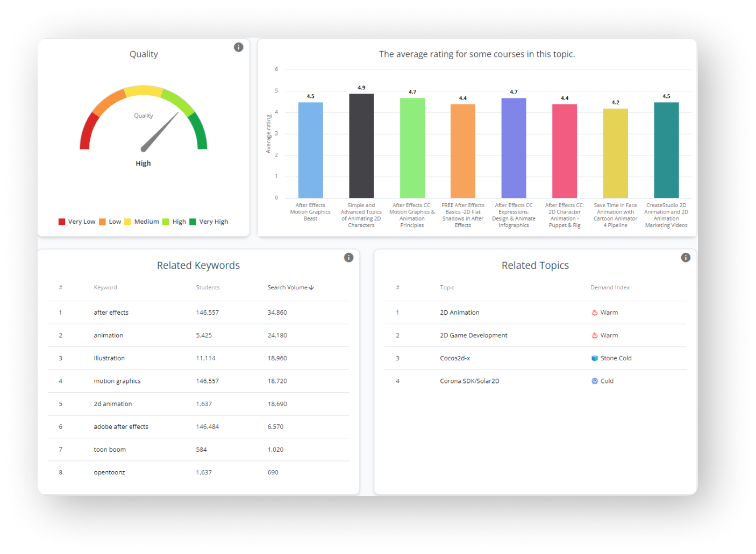The height and width of the screenshot is (554, 756).
Task: Select the 'after effects' keyword row
Action: [111, 312]
